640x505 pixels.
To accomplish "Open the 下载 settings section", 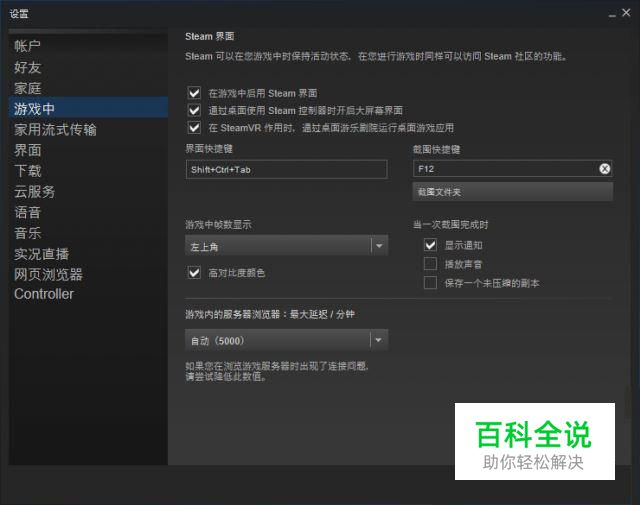I will pyautogui.click(x=88, y=171).
